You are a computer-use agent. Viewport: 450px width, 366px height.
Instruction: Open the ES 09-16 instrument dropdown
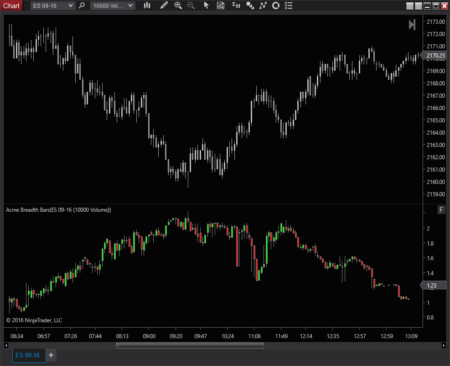tap(53, 6)
